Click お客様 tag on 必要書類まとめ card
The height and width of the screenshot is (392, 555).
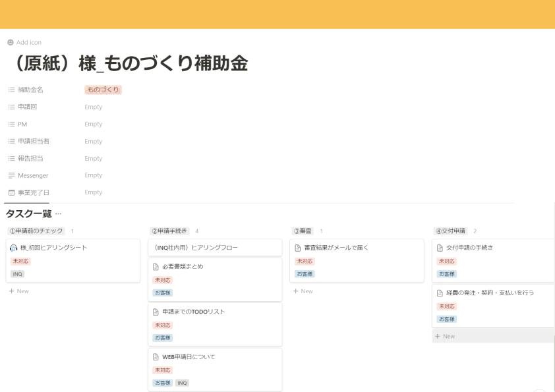163,293
